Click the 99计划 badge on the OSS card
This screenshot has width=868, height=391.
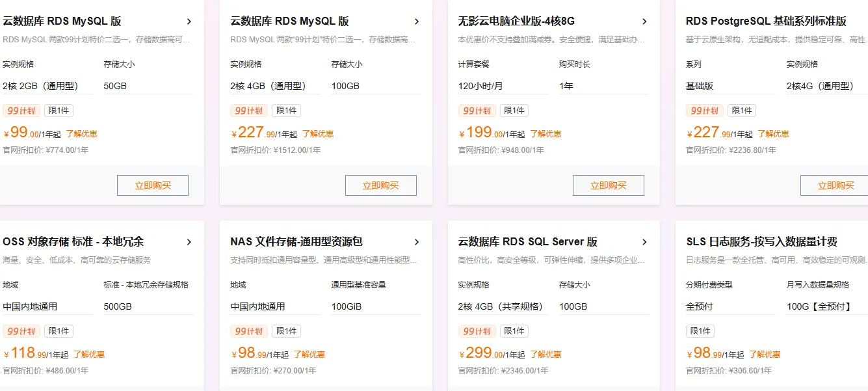21,330
